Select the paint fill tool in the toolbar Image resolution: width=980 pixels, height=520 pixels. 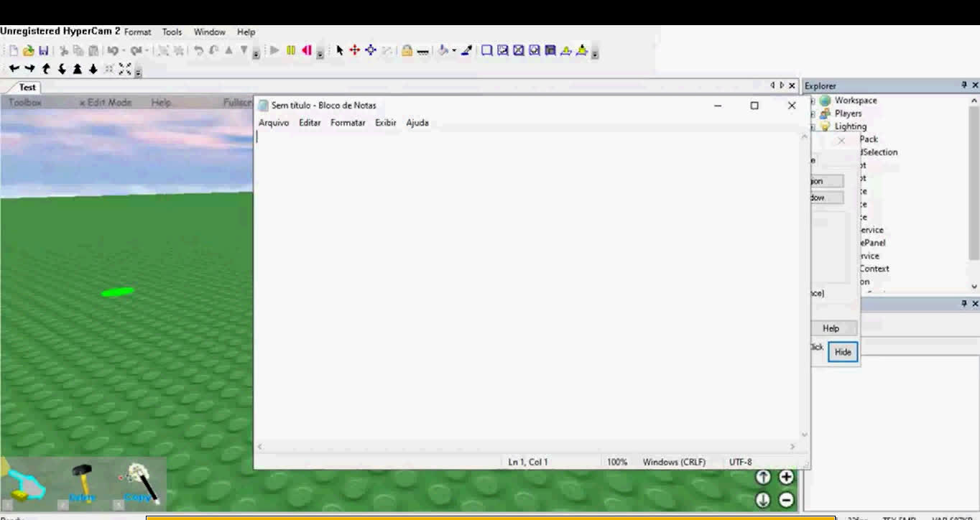point(442,50)
